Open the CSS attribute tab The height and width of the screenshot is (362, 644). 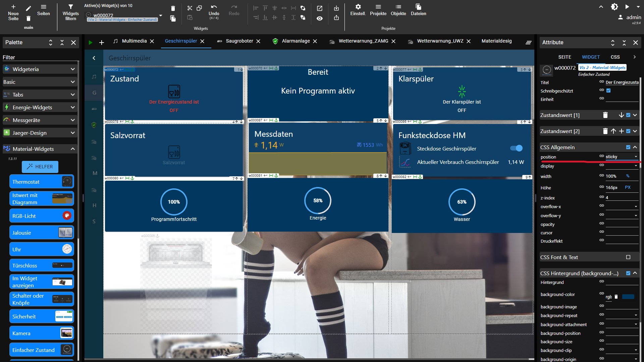(x=615, y=57)
